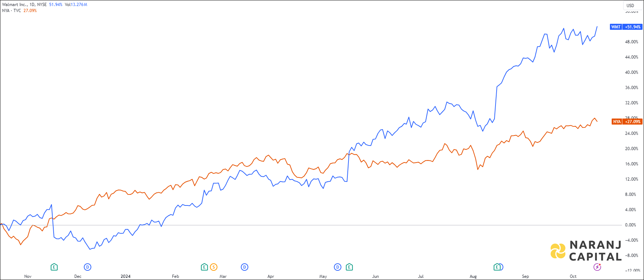Open the May earnings marker
The image size is (644, 280).
click(349, 267)
